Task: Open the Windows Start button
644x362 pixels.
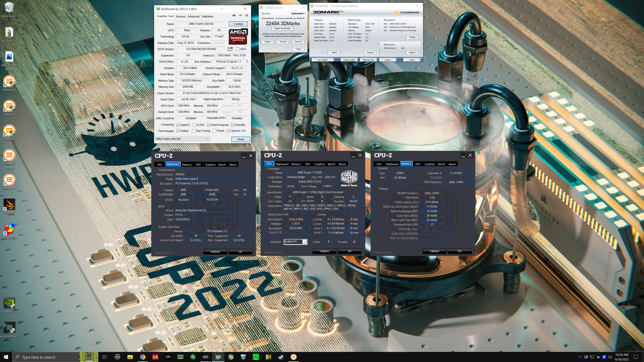Action: [6, 357]
